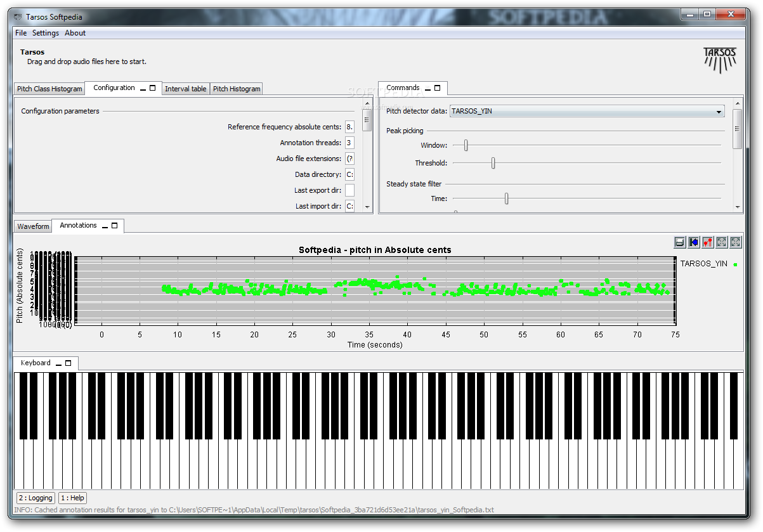The height and width of the screenshot is (532, 763).
Task: Click the Commands panel scroll down arrow
Action: click(x=737, y=207)
